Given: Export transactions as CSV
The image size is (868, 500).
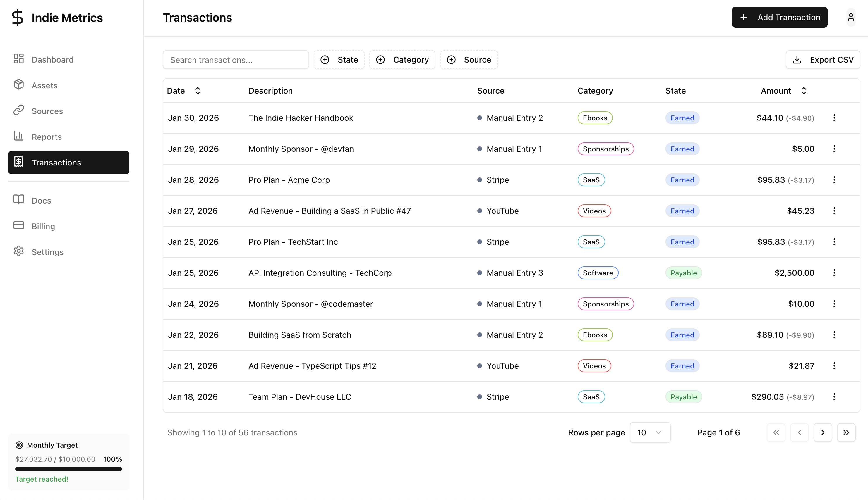Looking at the screenshot, I should pyautogui.click(x=823, y=59).
